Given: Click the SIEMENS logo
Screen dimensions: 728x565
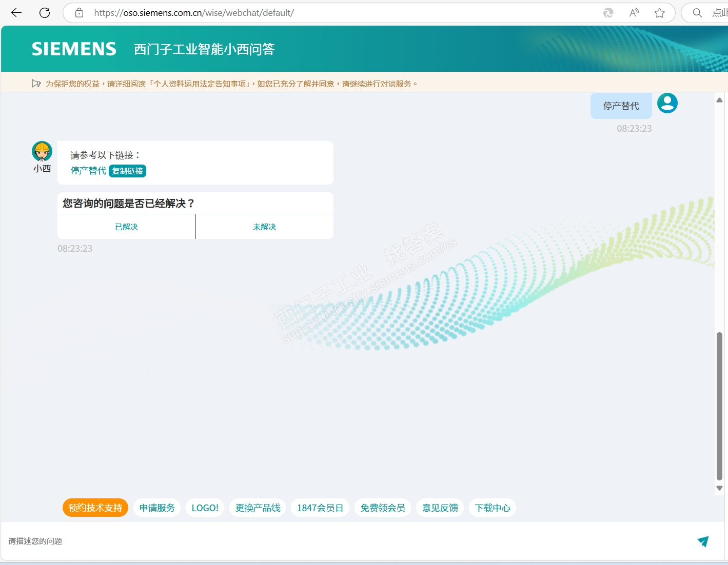Looking at the screenshot, I should click(x=74, y=49).
